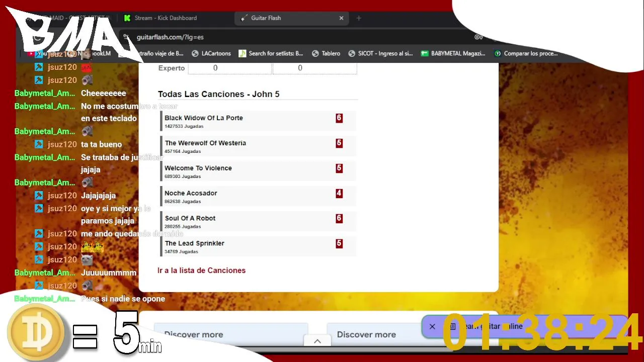
Task: Click the Comparar los proce... bookmark icon
Action: coord(498,53)
